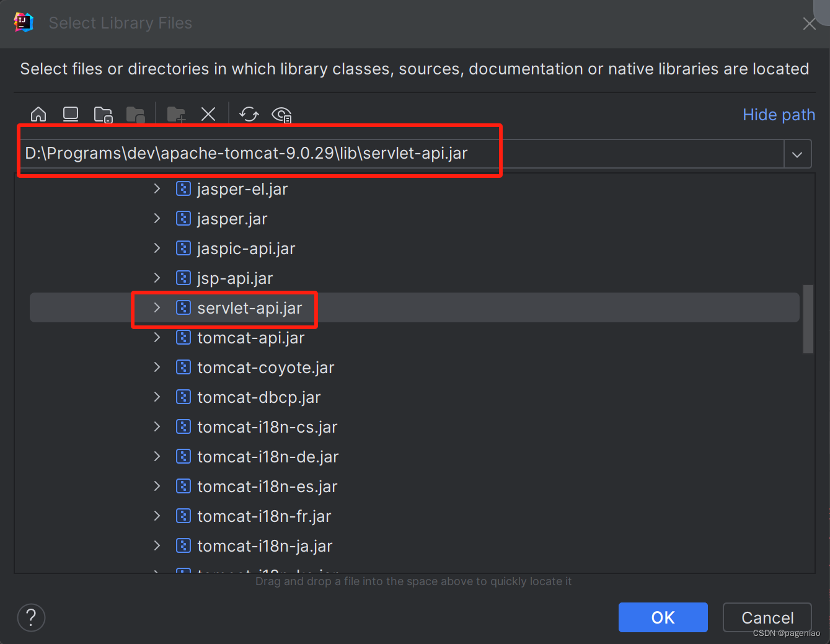Select tomcat-i18n-de.jar file name
Image resolution: width=830 pixels, height=644 pixels.
point(268,457)
